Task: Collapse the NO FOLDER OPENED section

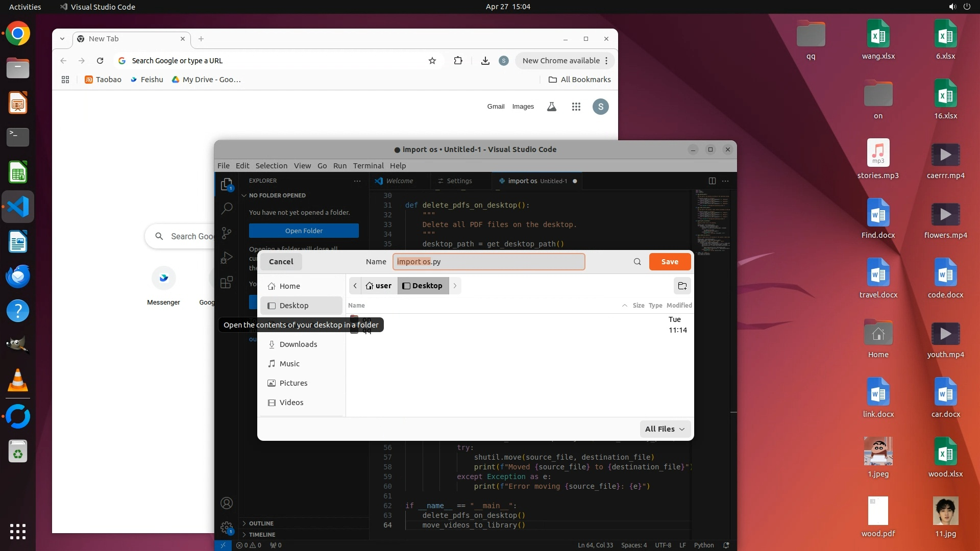Action: coord(277,195)
